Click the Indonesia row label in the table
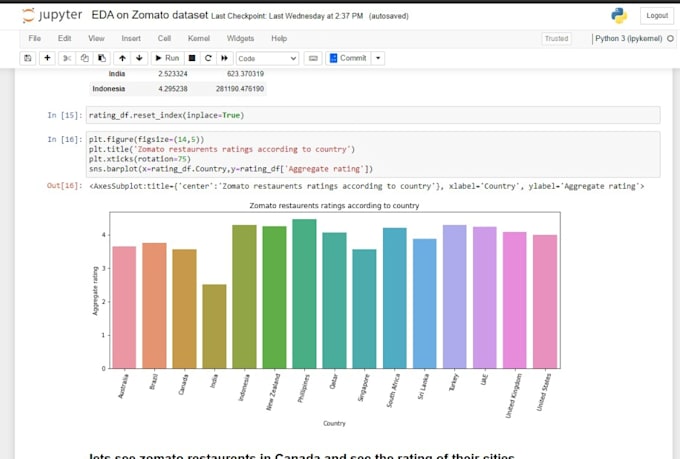Viewport: 680px width, 459px height. click(108, 89)
